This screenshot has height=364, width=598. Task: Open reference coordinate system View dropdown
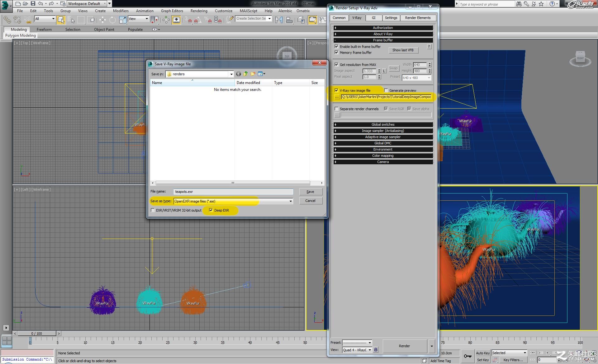(138, 19)
